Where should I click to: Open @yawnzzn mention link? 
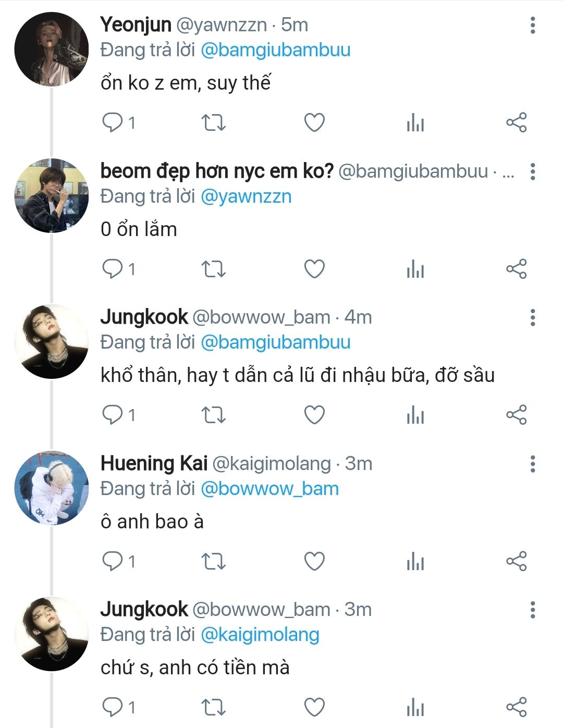click(x=246, y=197)
